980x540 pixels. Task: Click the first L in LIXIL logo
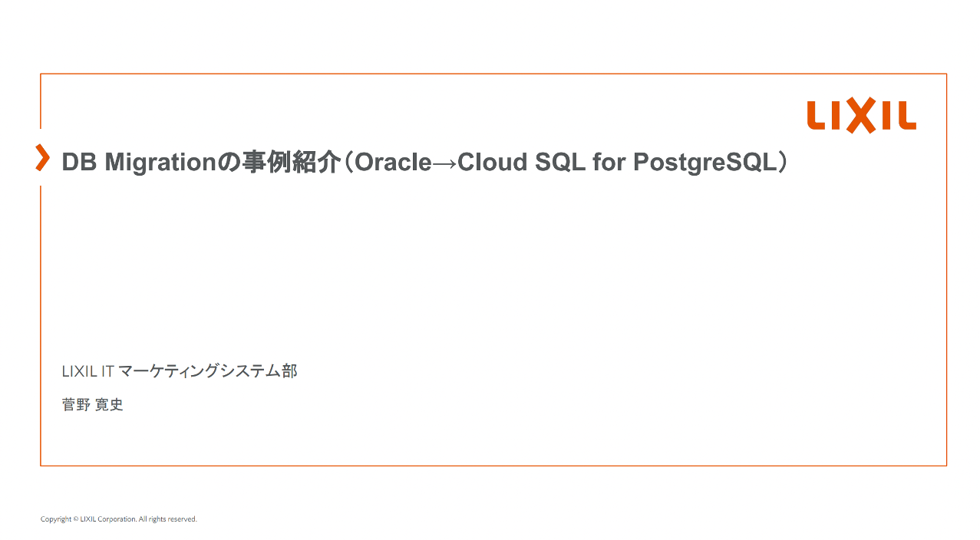(x=816, y=117)
